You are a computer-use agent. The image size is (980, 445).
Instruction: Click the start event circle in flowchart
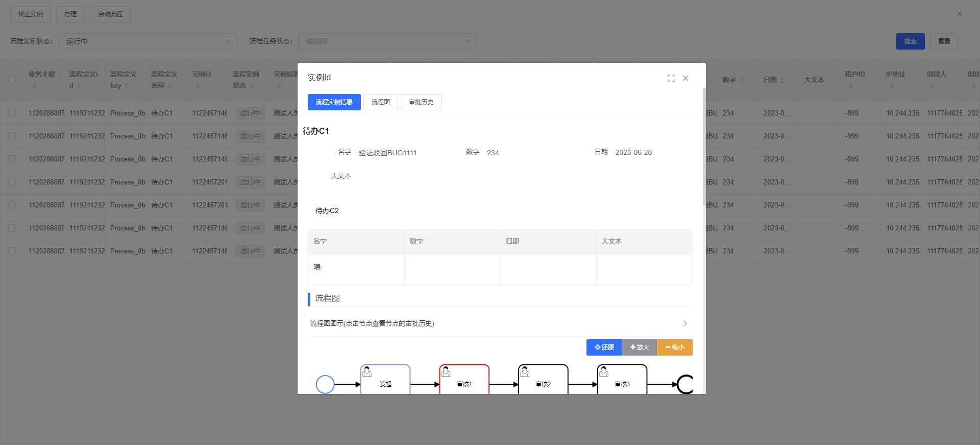[x=325, y=384]
